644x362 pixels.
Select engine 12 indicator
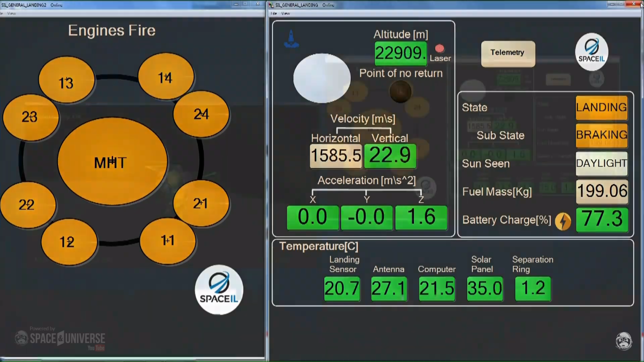pos(69,242)
